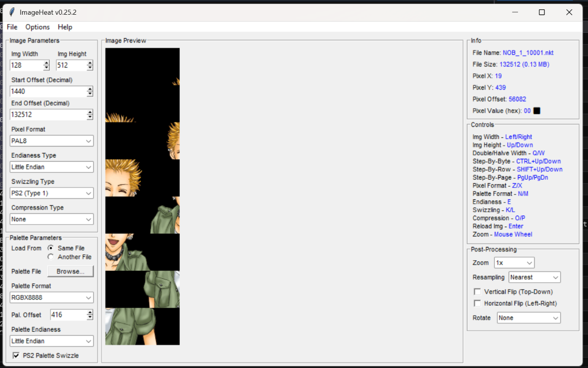The height and width of the screenshot is (368, 588).
Task: Click the Pixel Value black color swatch
Action: point(537,111)
